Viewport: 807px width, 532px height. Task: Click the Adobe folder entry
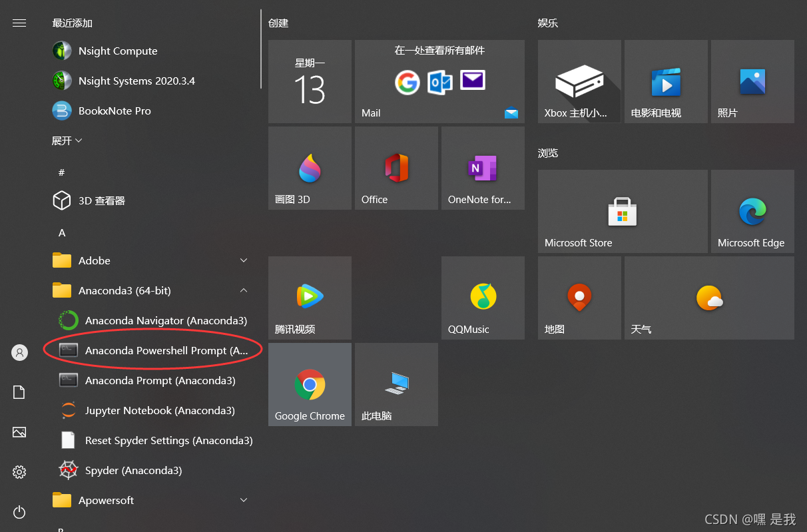153,260
